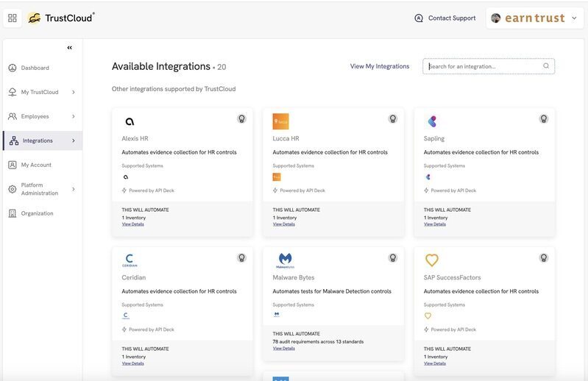Open Dashboard from sidebar
Viewport: 588px width, 381px height.
[x=35, y=68]
